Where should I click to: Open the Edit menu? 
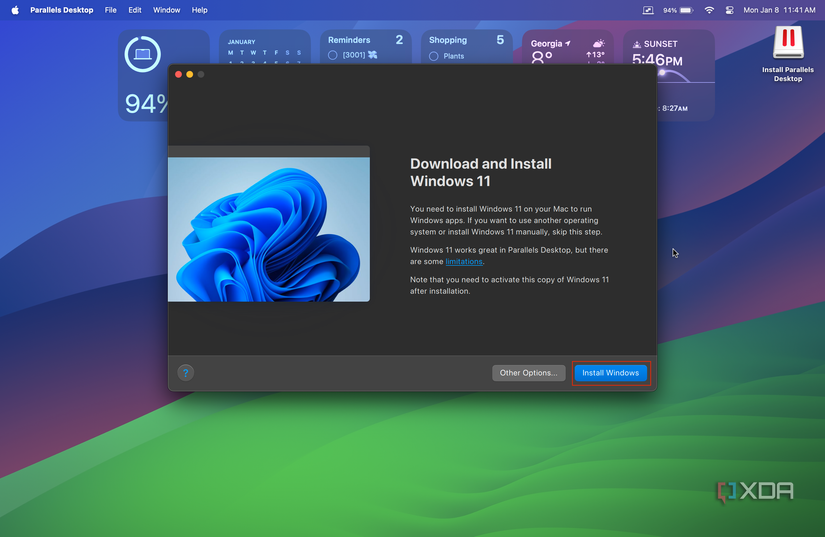[135, 10]
